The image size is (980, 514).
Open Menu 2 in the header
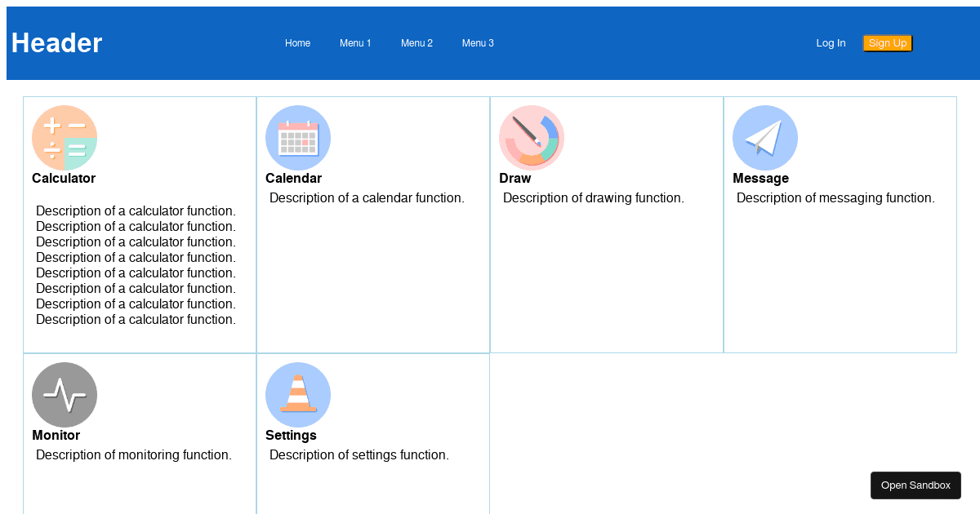pos(416,43)
